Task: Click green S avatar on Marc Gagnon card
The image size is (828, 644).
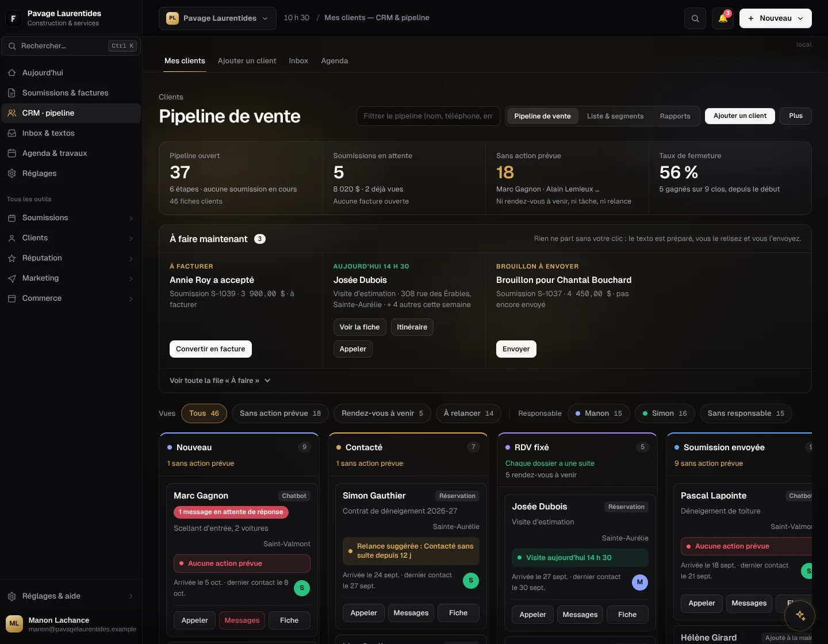Action: [302, 588]
